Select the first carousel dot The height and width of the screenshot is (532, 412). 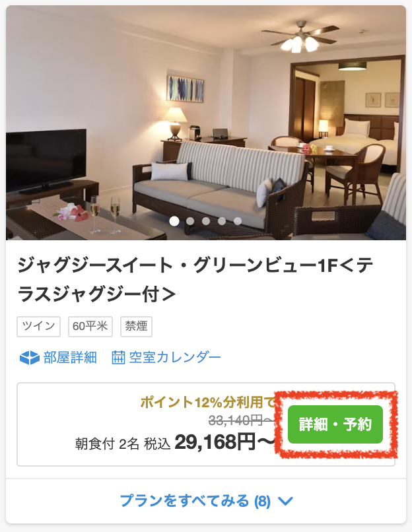[174, 221]
